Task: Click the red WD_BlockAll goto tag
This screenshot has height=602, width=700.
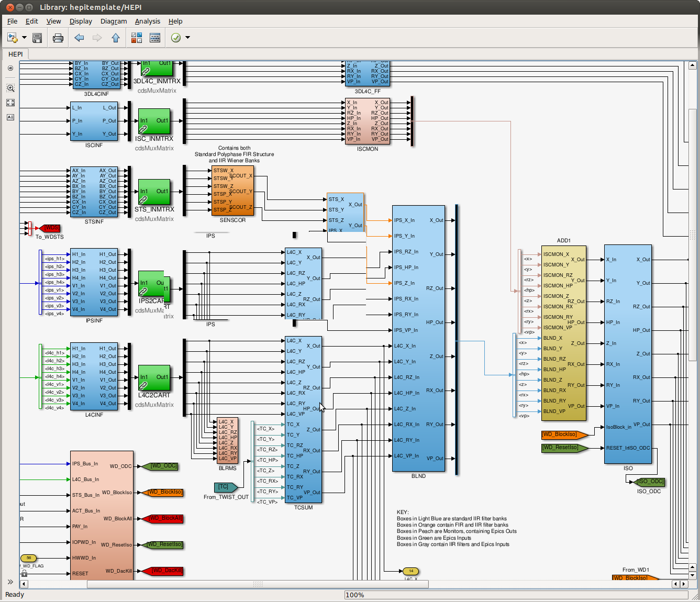Action: (163, 519)
